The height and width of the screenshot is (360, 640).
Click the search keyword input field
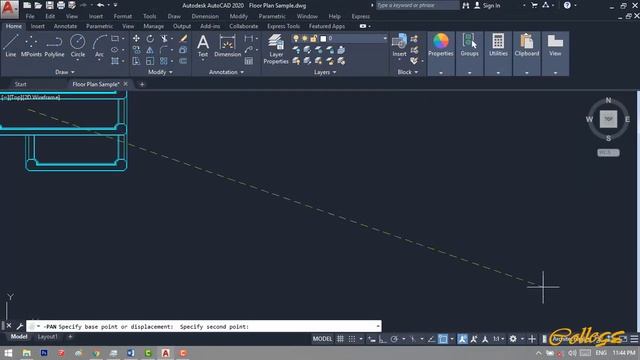click(x=417, y=5)
